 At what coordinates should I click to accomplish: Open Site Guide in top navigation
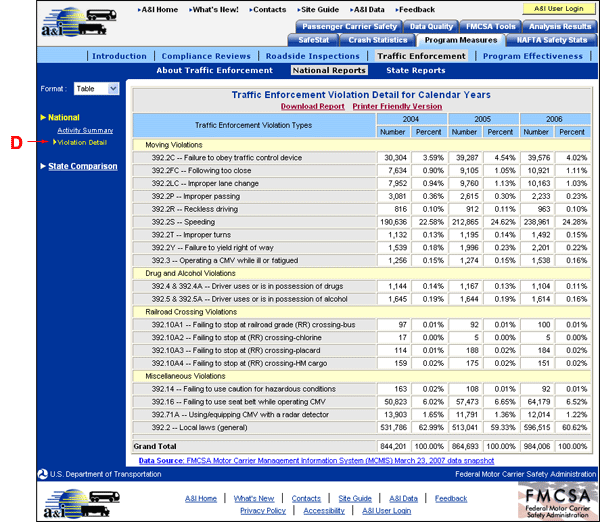click(320, 10)
